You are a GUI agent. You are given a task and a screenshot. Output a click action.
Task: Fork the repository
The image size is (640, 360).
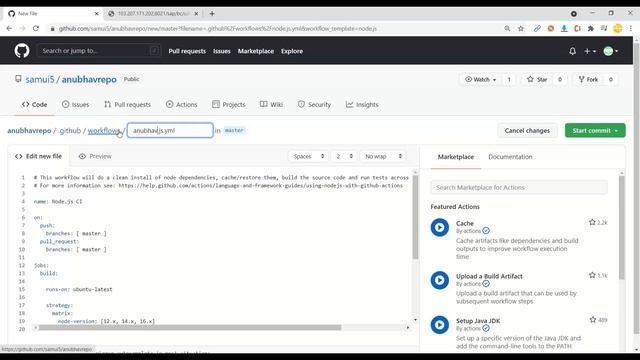(x=588, y=79)
